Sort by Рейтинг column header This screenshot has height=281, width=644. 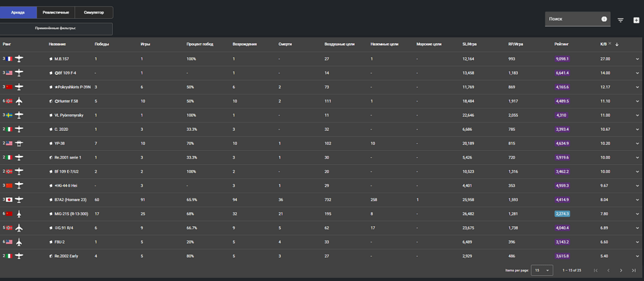click(561, 44)
